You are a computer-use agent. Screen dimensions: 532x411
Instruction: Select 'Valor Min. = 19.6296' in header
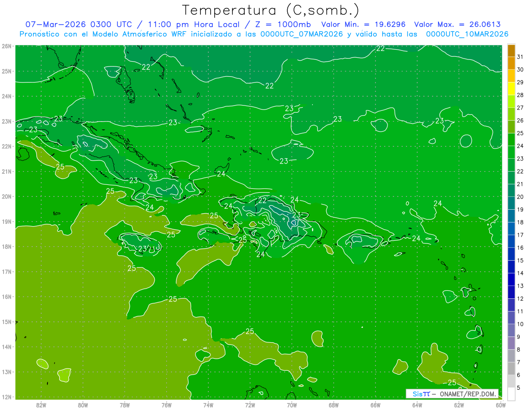(363, 24)
